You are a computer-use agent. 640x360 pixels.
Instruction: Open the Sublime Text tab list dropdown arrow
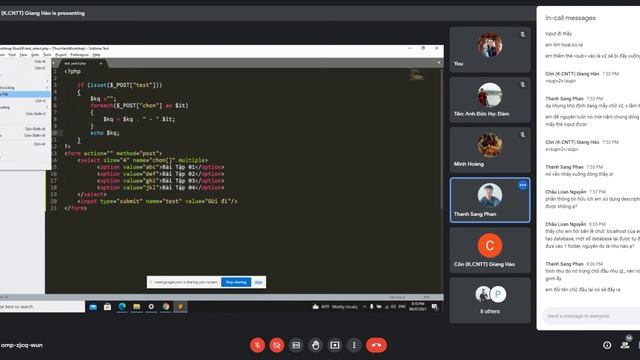click(x=439, y=63)
